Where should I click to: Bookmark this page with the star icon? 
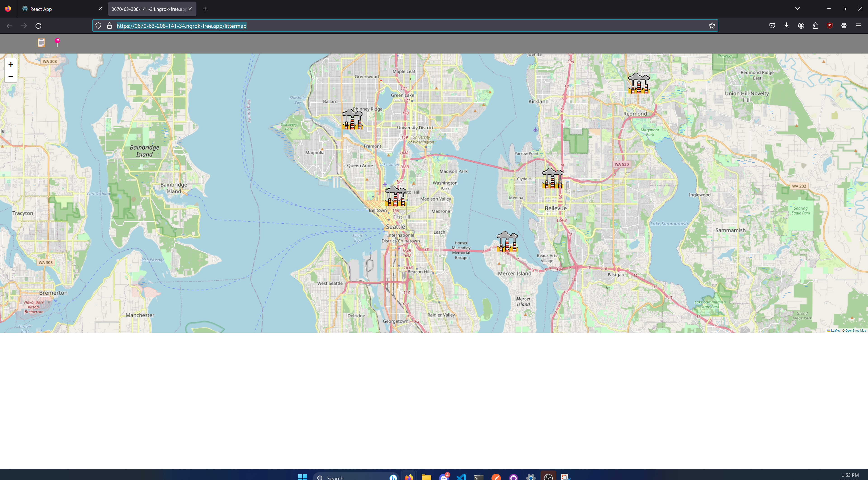(712, 26)
